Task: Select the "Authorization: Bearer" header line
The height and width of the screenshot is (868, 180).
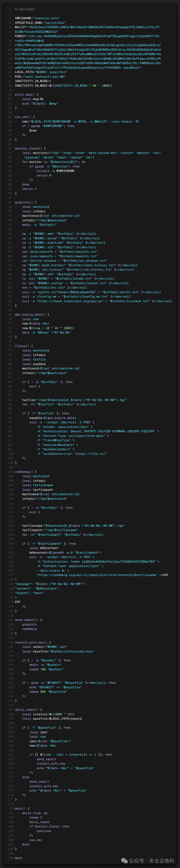Action: 98,431
